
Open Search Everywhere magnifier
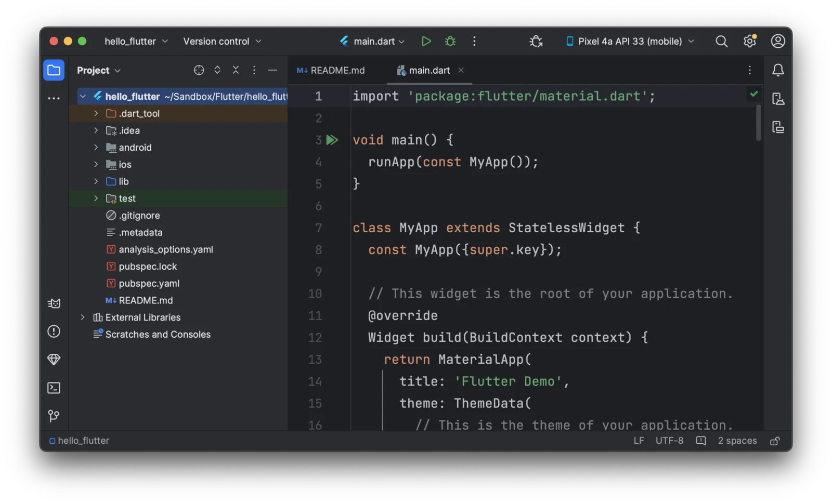point(721,41)
